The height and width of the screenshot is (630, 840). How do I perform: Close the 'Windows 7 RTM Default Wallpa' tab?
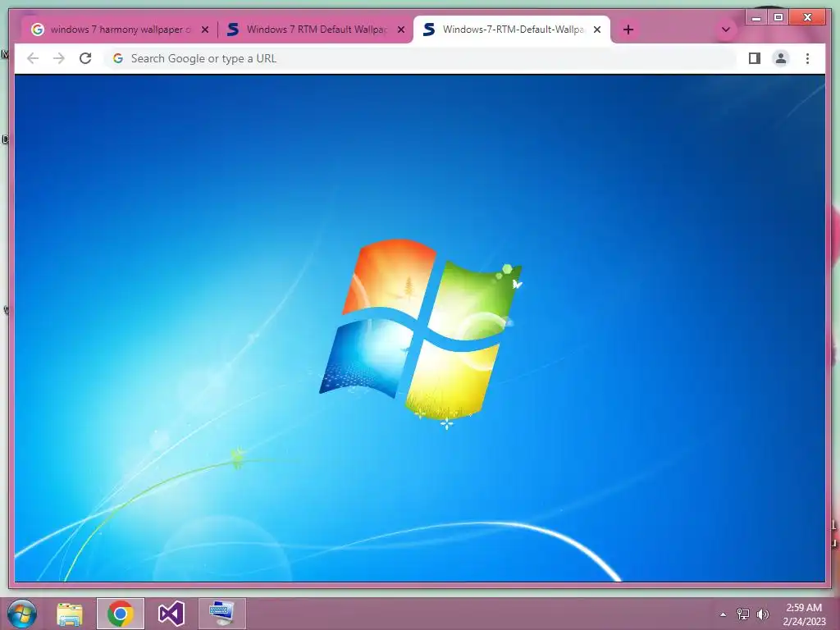click(400, 30)
